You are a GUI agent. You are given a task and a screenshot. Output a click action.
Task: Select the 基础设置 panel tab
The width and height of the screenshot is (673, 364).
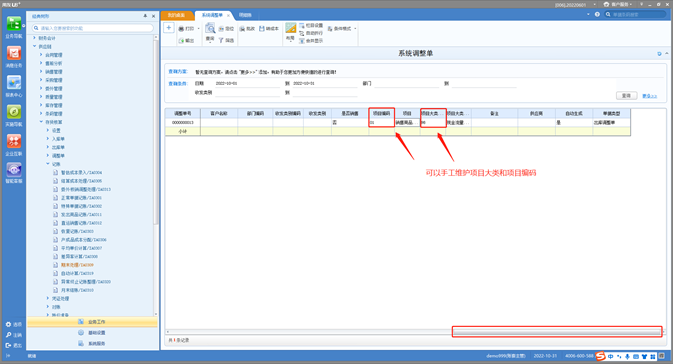92,333
